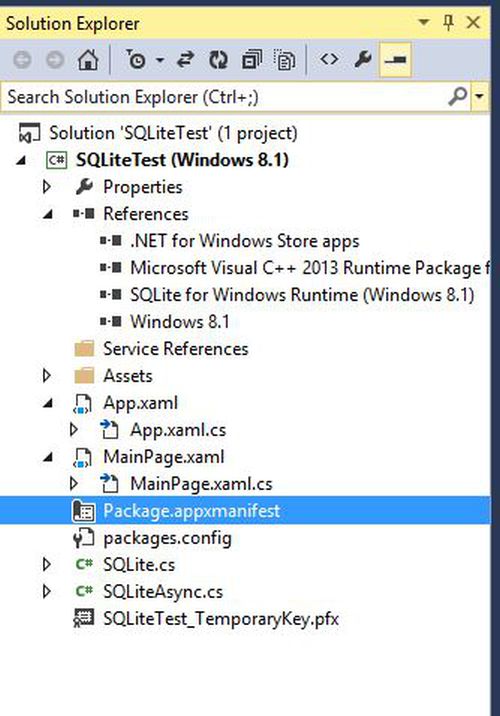Click the Refresh icon in toolbar

pyautogui.click(x=218, y=60)
